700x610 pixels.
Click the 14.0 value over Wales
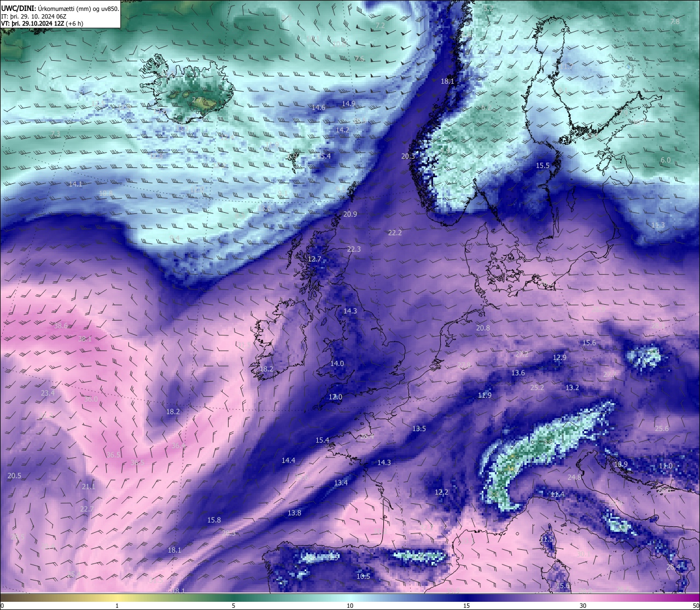337,363
